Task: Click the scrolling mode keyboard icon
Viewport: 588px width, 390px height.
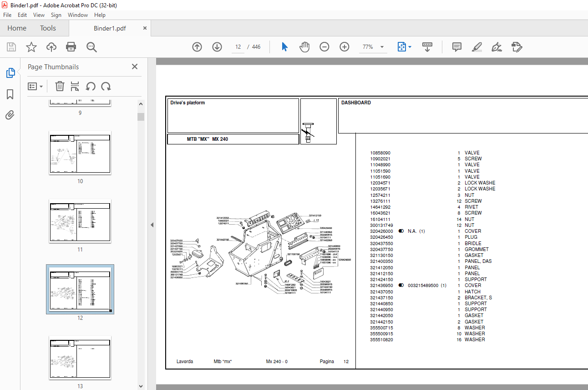Action: coord(427,47)
